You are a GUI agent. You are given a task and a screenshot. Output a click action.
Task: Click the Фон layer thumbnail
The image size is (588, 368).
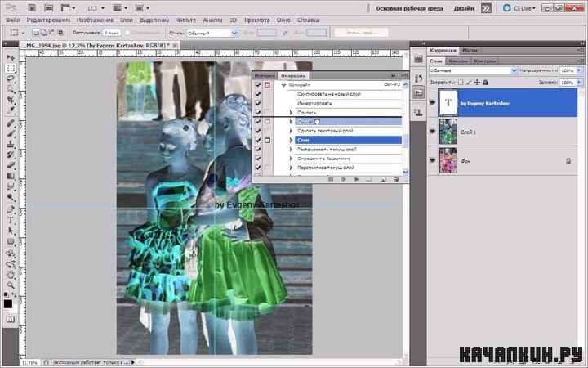[x=448, y=160]
